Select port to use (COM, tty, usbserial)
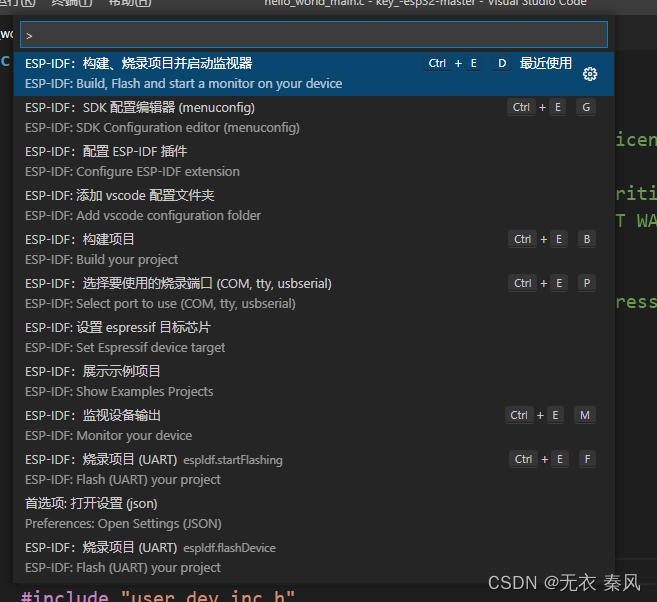The width and height of the screenshot is (657, 602). 314,294
